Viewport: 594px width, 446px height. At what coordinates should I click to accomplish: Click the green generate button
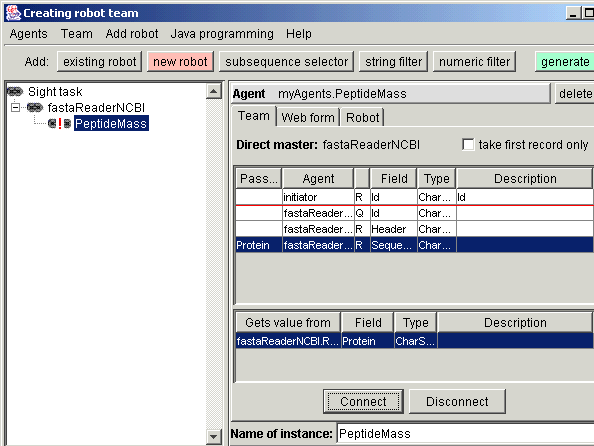(564, 61)
